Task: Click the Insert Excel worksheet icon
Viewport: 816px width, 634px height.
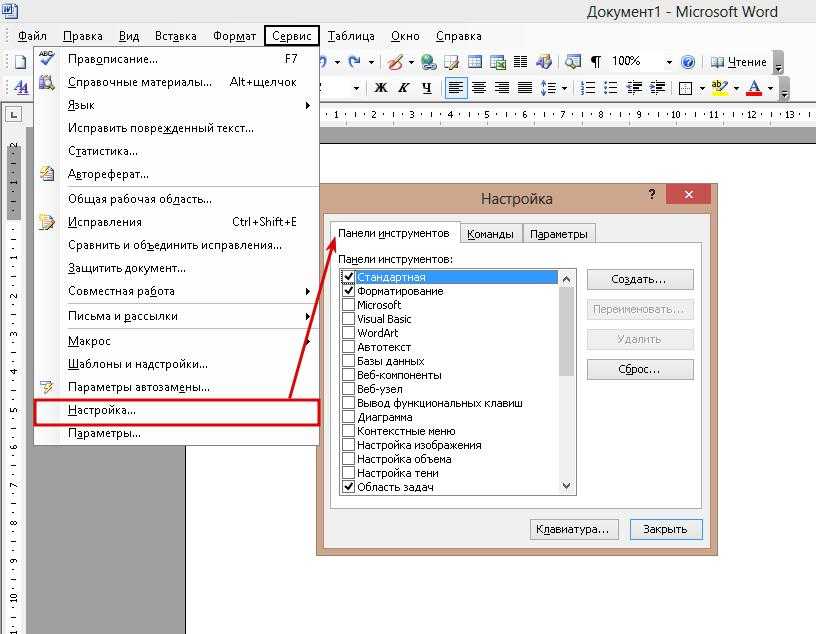Action: click(x=498, y=62)
